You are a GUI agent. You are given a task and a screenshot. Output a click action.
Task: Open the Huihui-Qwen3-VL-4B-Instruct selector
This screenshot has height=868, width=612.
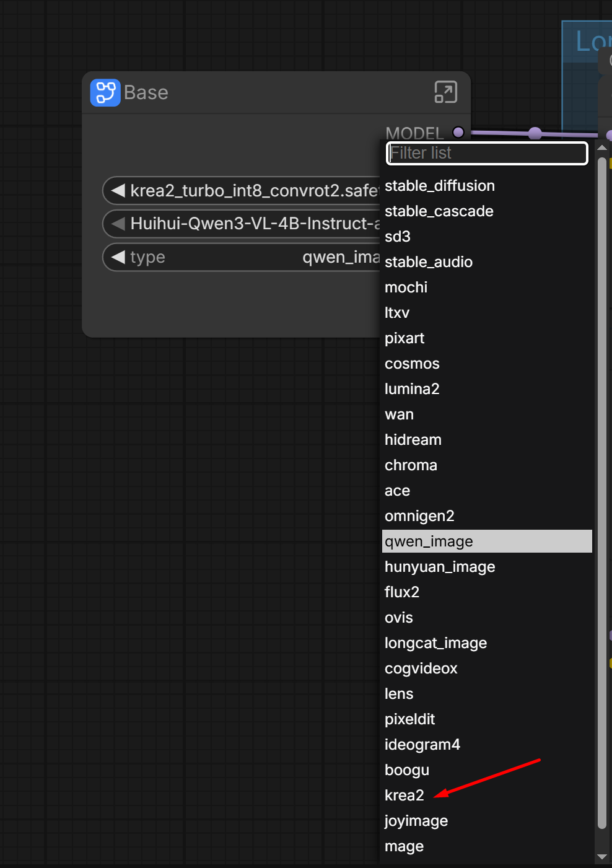click(x=242, y=224)
